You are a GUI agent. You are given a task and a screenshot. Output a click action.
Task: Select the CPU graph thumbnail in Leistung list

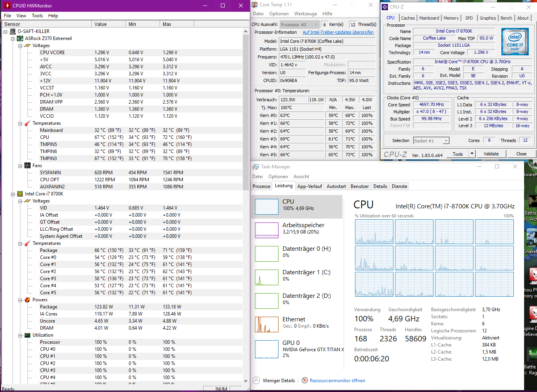[x=267, y=206]
